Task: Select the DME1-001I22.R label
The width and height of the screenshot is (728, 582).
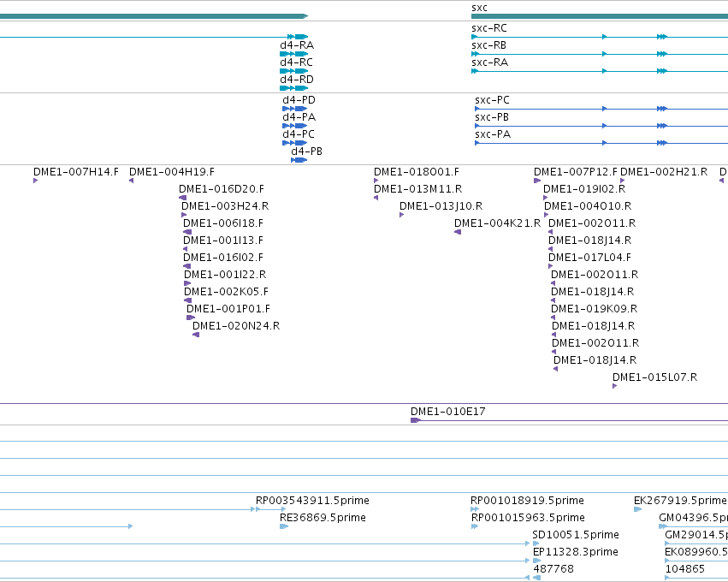Action: (x=225, y=275)
